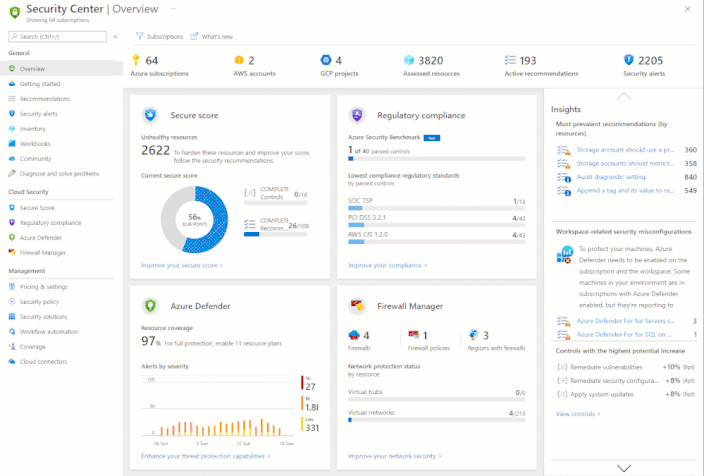Click the Completed Recommendations checklist icon
This screenshot has width=704, height=476.
pos(250,224)
